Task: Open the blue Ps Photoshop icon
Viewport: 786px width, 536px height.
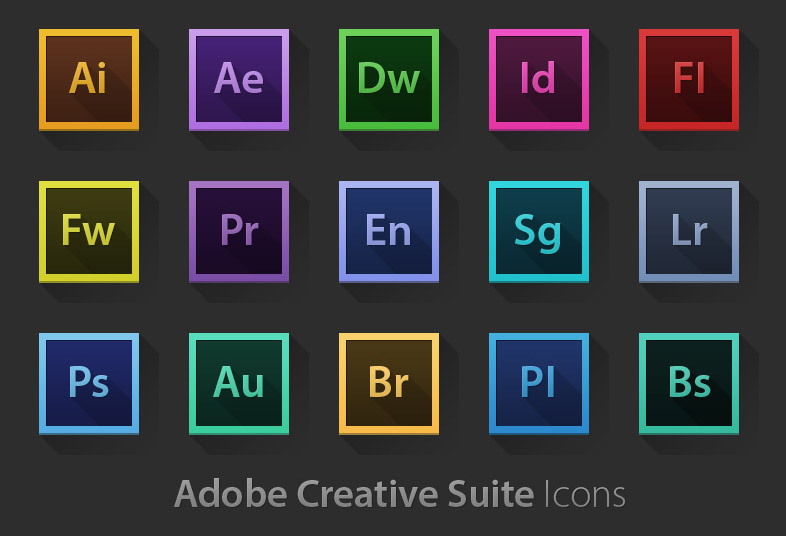Action: [x=89, y=384]
